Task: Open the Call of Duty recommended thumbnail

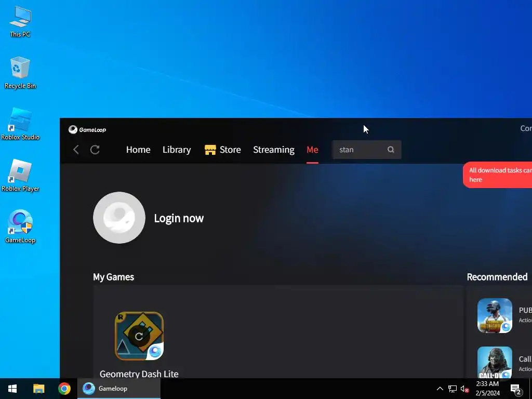Action: tap(495, 362)
